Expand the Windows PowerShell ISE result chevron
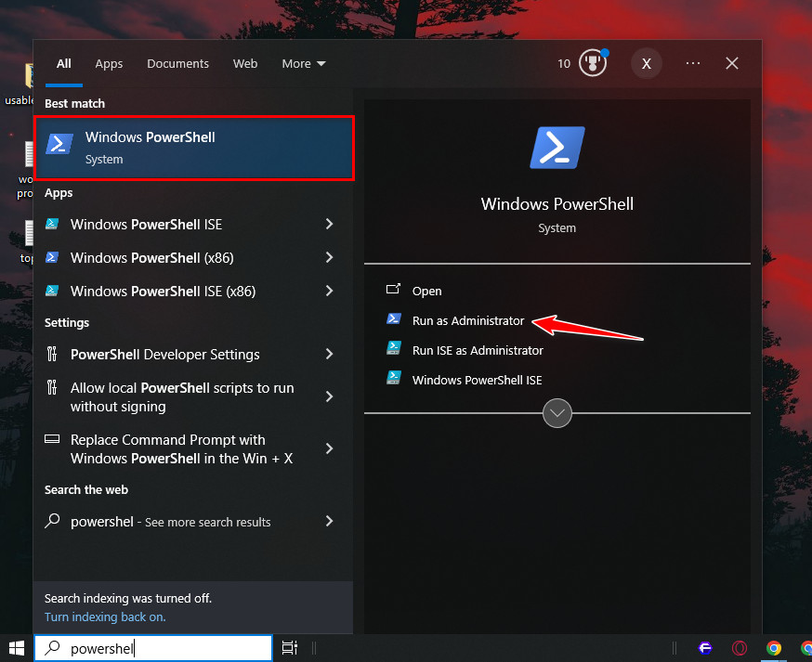The height and width of the screenshot is (662, 812). 330,224
